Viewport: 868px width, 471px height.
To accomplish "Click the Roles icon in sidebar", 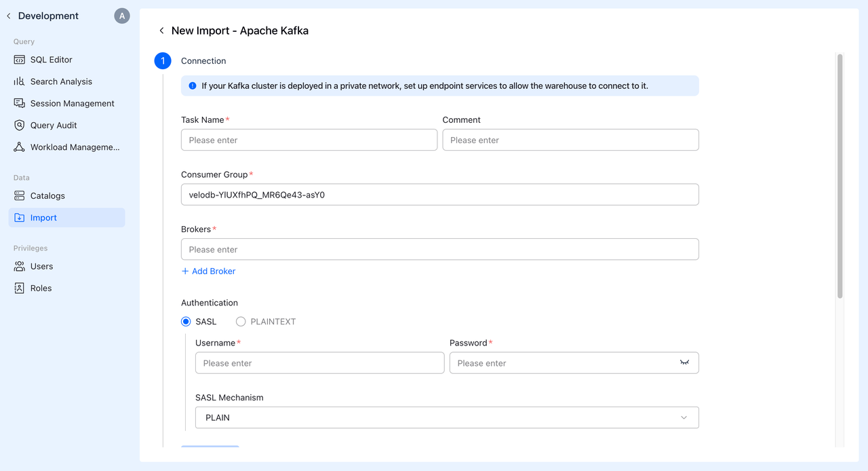I will 19,288.
